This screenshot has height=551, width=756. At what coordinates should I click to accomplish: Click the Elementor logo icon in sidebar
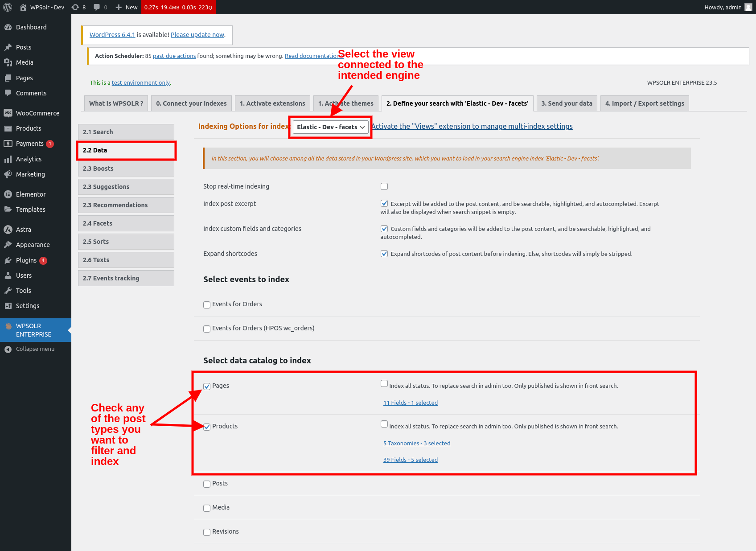tap(8, 194)
